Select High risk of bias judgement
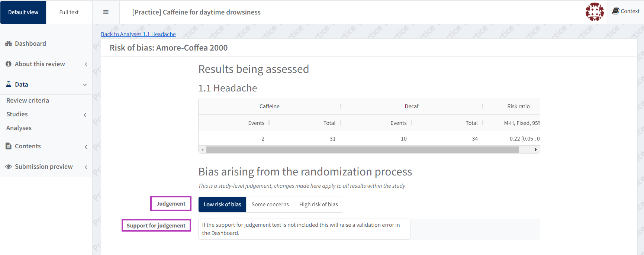 (x=318, y=204)
